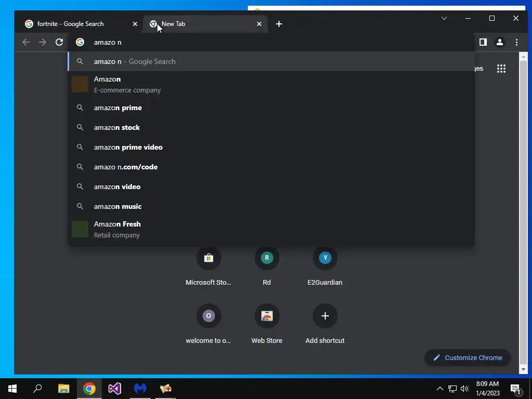Open Google apps grid icon
532x399 pixels.
[501, 69]
